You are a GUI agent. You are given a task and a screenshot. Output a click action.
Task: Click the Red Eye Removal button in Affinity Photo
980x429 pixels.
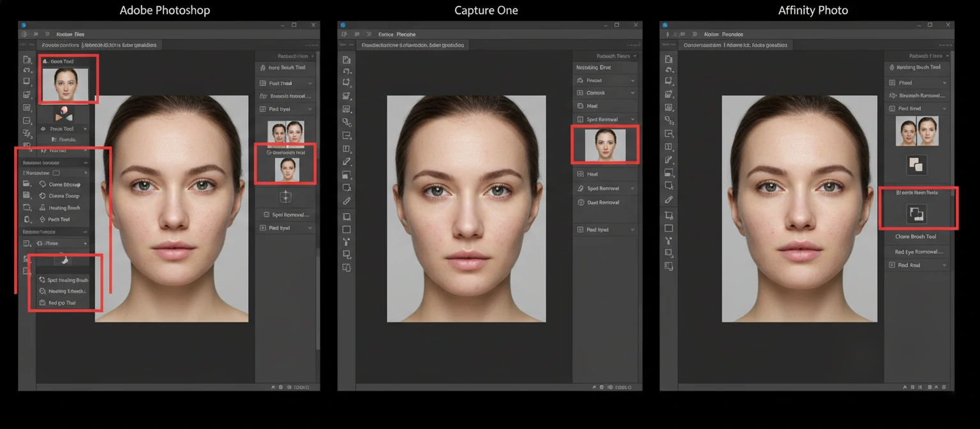pyautogui.click(x=917, y=251)
